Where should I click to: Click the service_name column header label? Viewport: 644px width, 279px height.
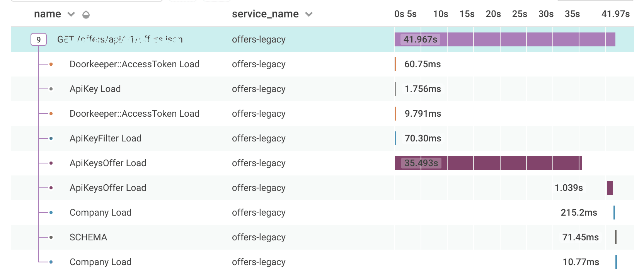(x=265, y=14)
